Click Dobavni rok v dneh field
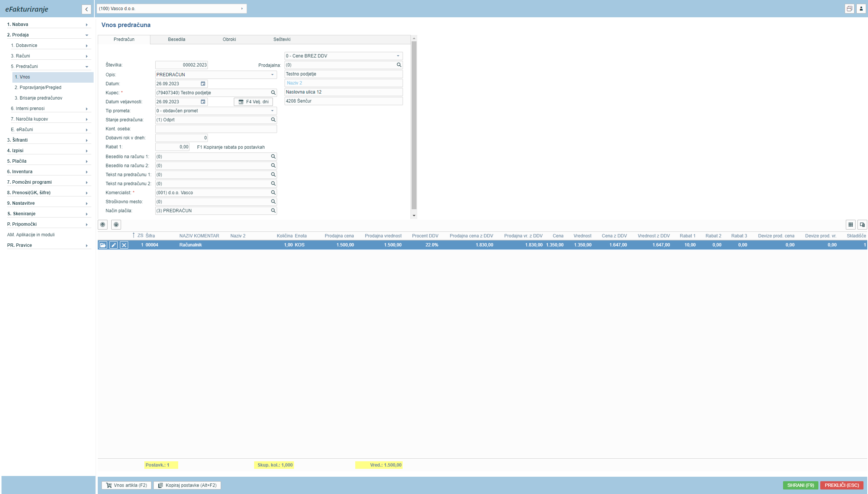Screen dimensions: 868x494 (182, 138)
